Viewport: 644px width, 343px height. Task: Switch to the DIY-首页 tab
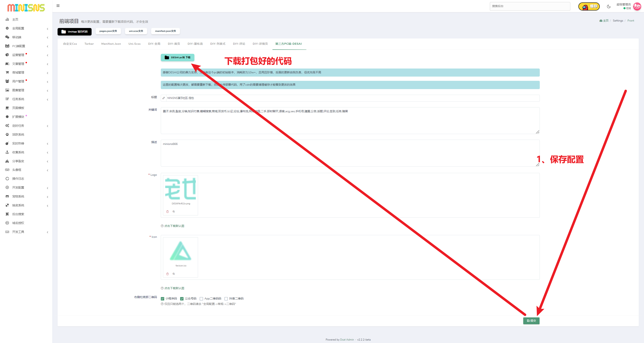[x=174, y=44]
